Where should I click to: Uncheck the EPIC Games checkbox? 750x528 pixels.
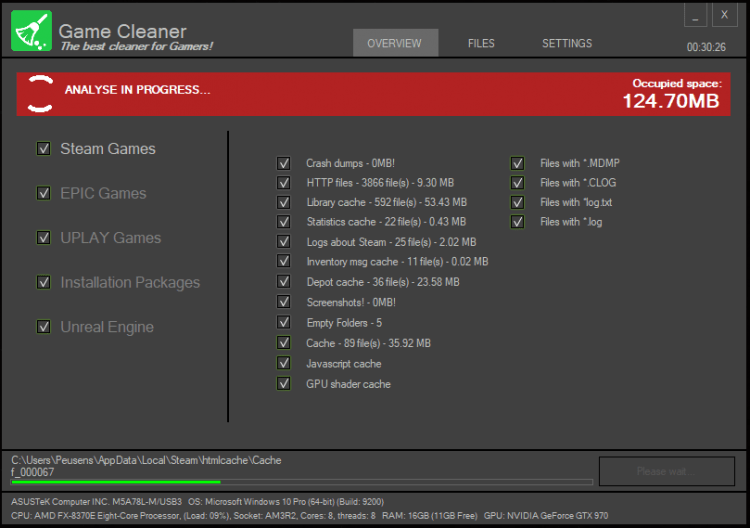44,193
